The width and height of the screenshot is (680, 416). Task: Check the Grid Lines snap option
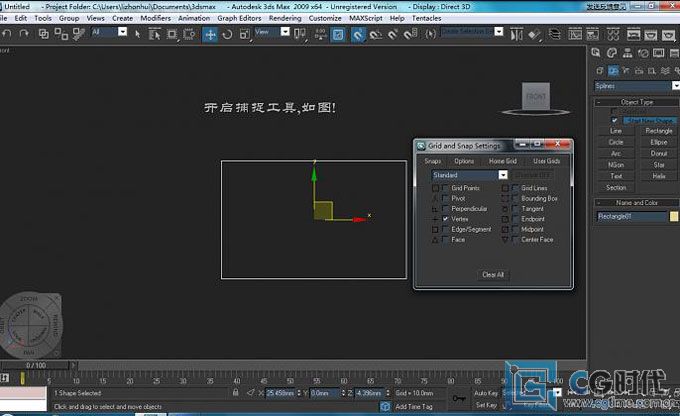515,188
